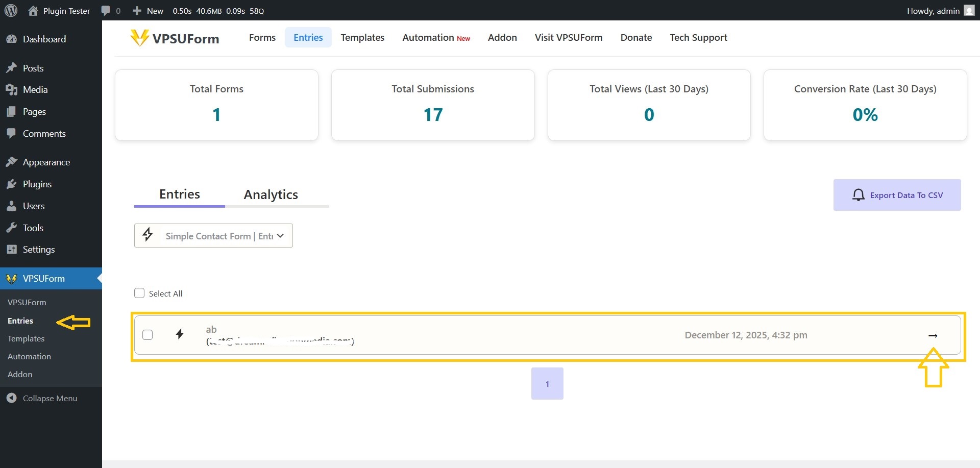Image resolution: width=980 pixels, height=468 pixels.
Task: Click pagination page 1
Action: click(547, 383)
